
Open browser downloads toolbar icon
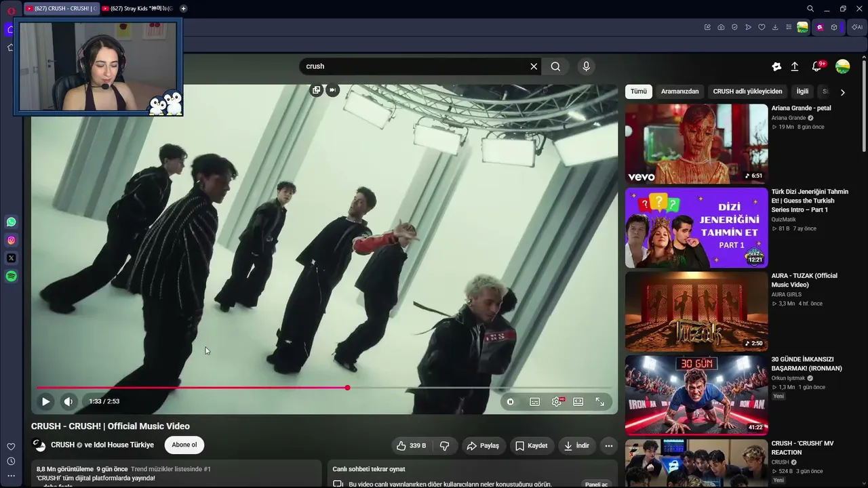(775, 27)
